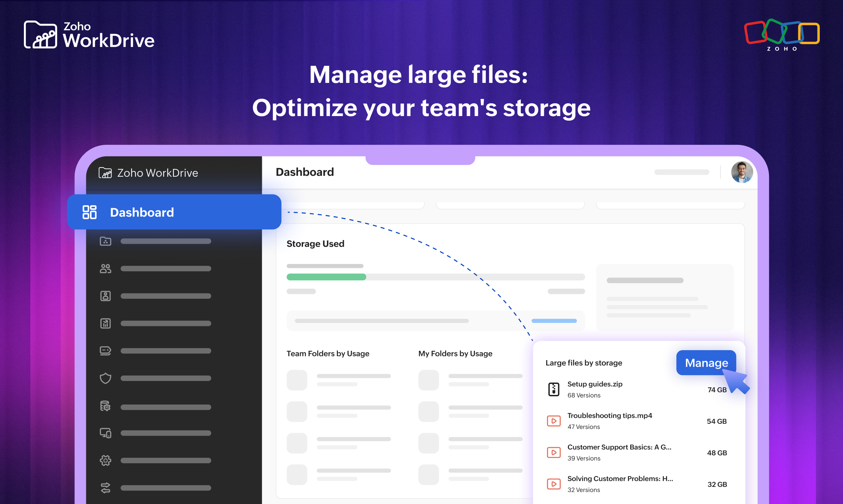The image size is (843, 504).
Task: Click the user profile card icon in sidebar
Action: coord(106,296)
